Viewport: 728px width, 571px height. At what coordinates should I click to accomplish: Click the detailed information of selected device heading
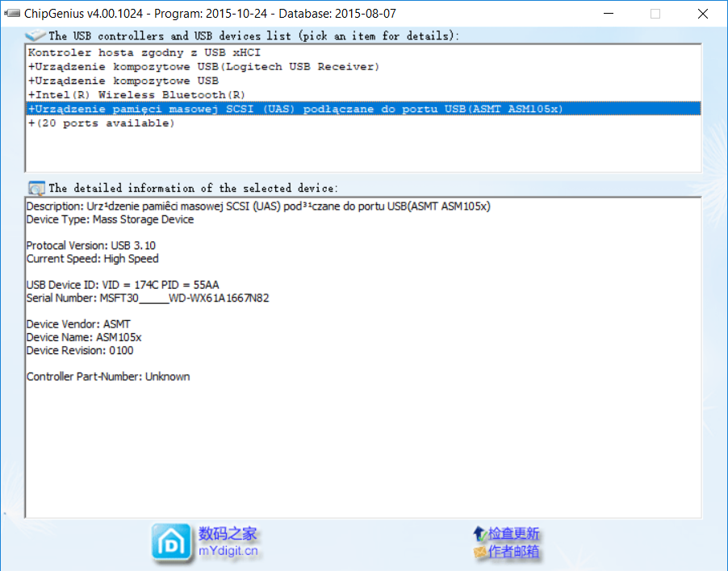click(193, 188)
